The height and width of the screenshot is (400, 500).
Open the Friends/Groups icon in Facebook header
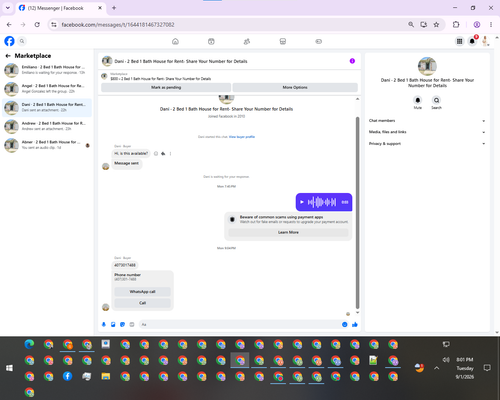click(x=247, y=41)
